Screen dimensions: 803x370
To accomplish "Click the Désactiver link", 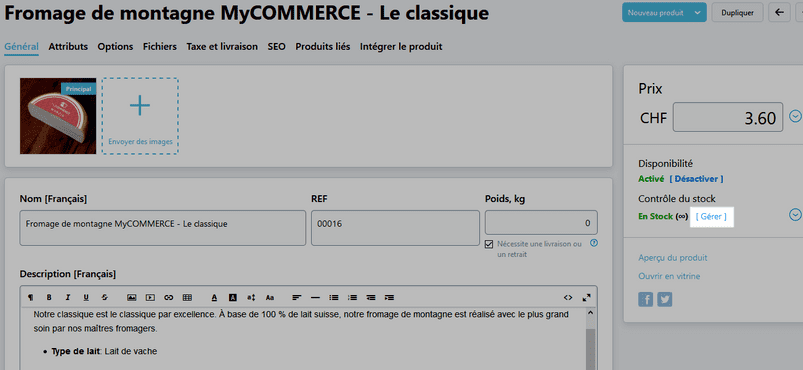I will (x=696, y=179).
